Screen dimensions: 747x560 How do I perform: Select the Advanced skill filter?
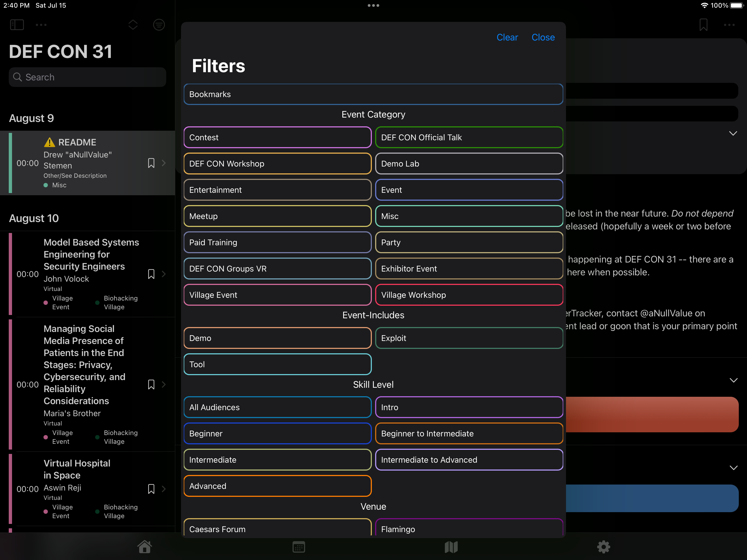(x=278, y=486)
